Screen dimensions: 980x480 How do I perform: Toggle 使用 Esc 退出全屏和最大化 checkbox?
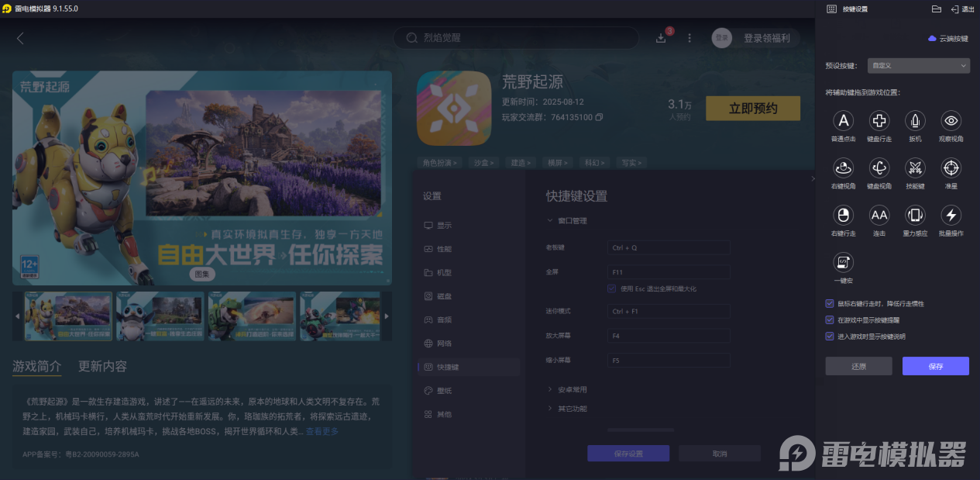[x=610, y=288]
